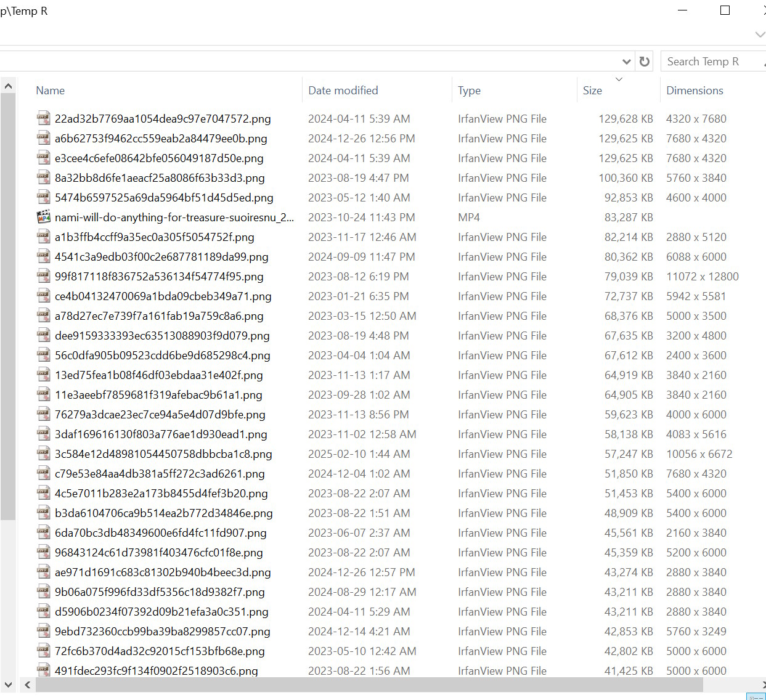This screenshot has width=766, height=700.
Task: Select file 9b06a075f996fd33df5356c18d9382f7.png
Action: tap(160, 592)
